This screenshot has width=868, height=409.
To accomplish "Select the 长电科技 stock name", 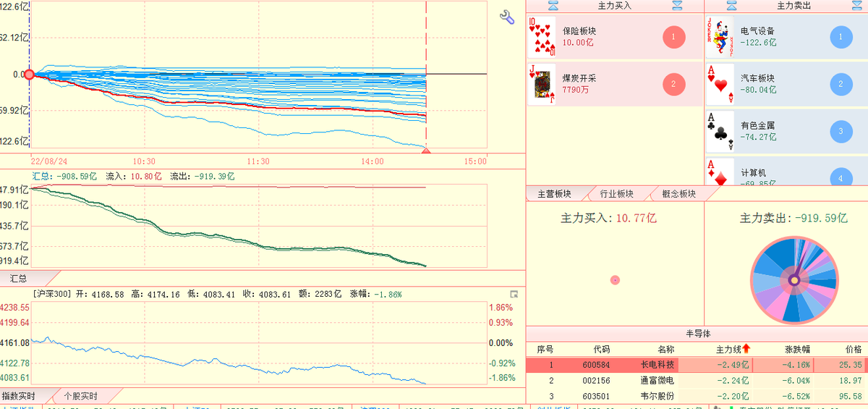I will (x=658, y=365).
